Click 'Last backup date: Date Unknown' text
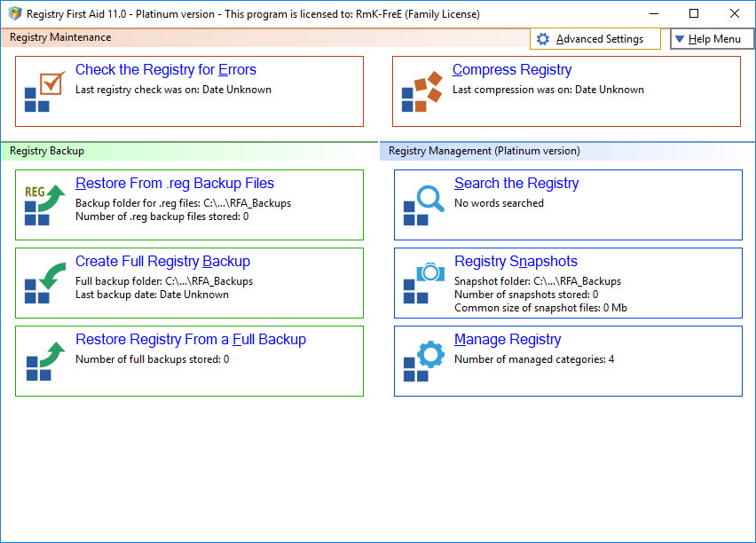Screen dimensions: 756x543 tap(152, 295)
